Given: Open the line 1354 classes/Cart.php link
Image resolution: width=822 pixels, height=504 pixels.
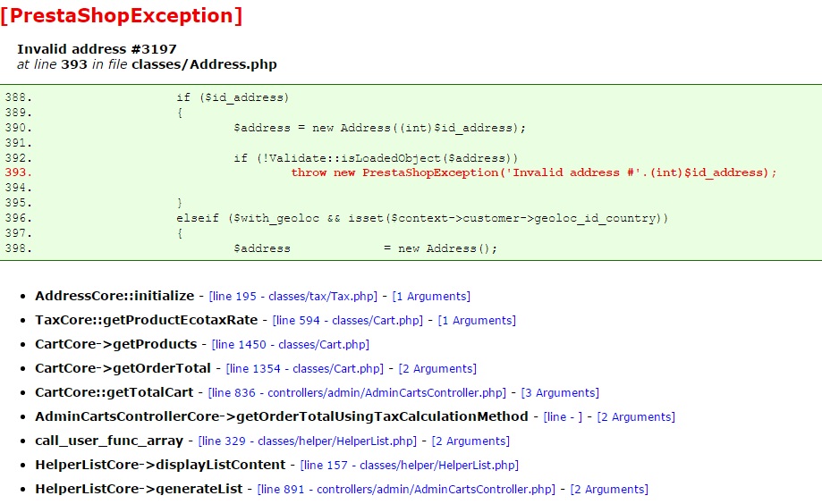Looking at the screenshot, I should tap(305, 369).
